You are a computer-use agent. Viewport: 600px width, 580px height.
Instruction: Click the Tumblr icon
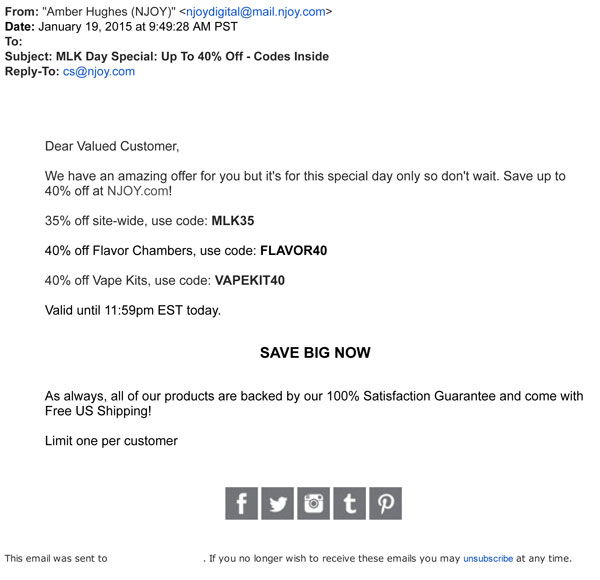(x=349, y=503)
